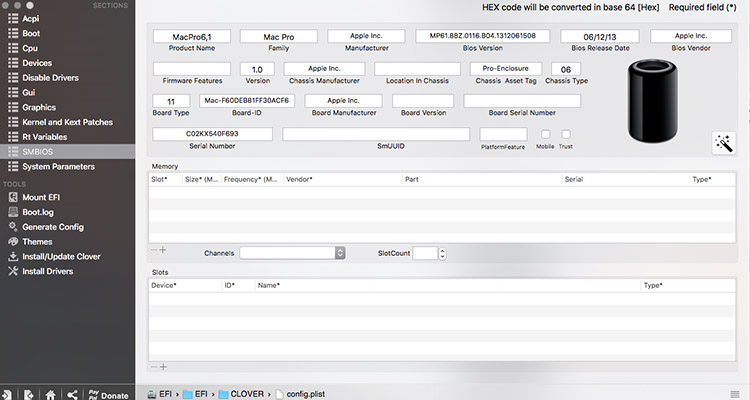Viewport: 750px width, 400px height.
Task: Click the PlatformFeature field
Action: pos(503,134)
